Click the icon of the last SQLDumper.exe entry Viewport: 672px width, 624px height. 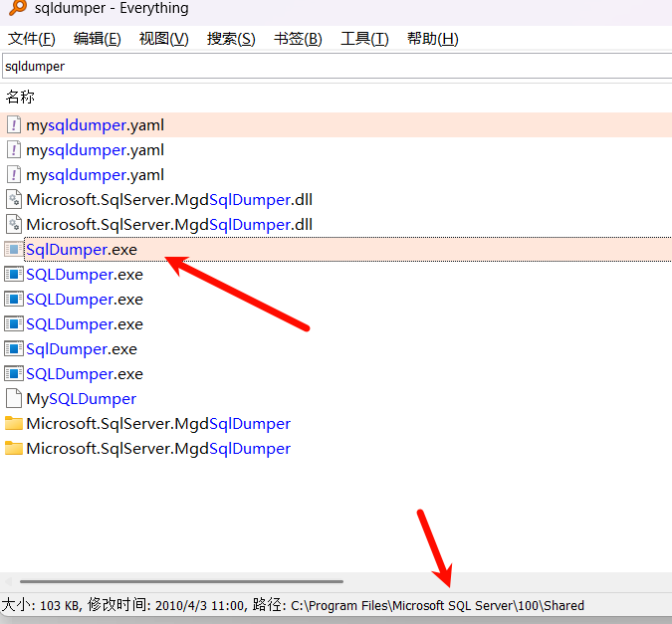pyautogui.click(x=14, y=374)
